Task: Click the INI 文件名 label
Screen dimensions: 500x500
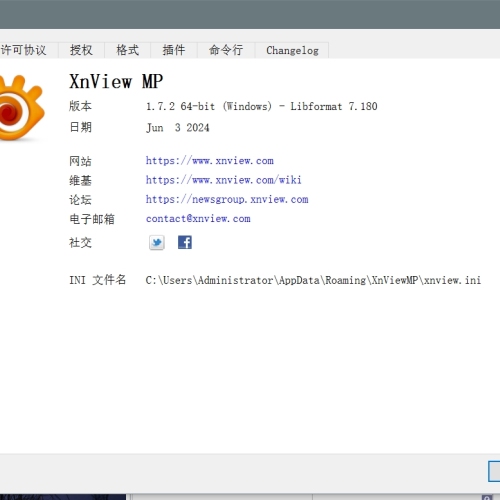Action: tap(98, 280)
